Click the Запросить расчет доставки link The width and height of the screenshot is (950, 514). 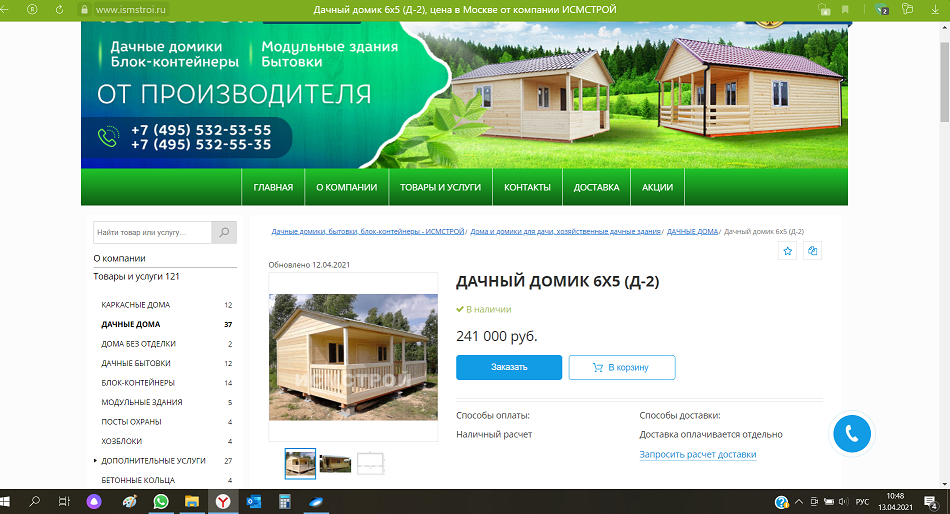(x=698, y=454)
